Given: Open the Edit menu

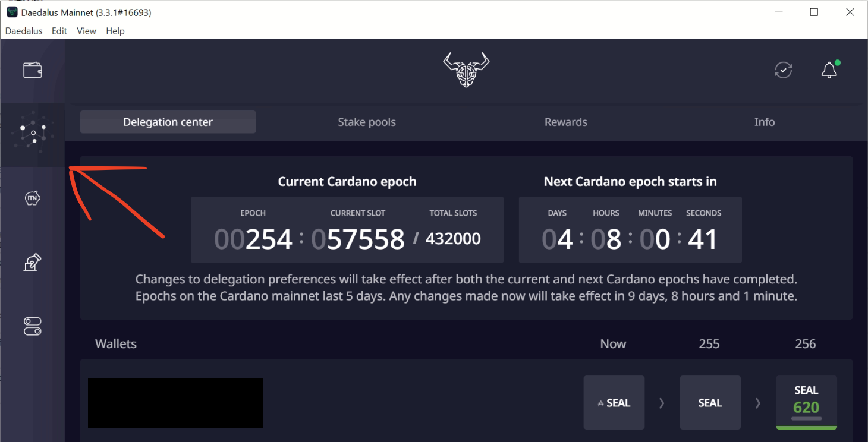Looking at the screenshot, I should [x=59, y=31].
